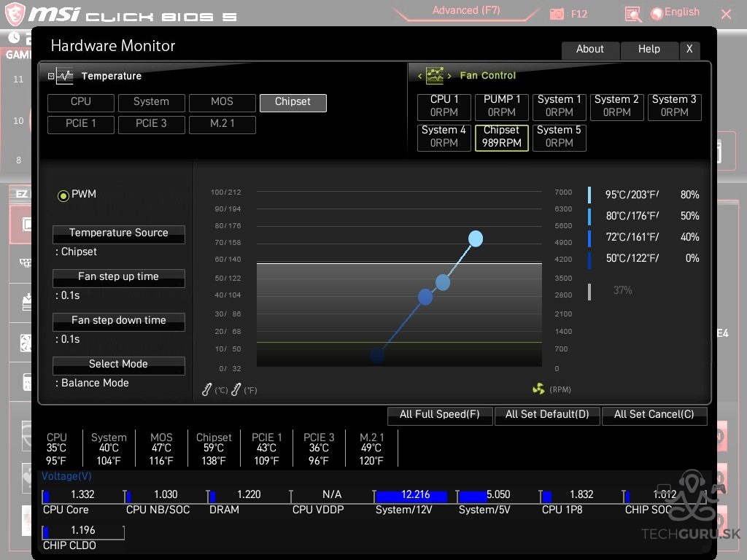Click the Fan Control chart icon

pyautogui.click(x=435, y=75)
